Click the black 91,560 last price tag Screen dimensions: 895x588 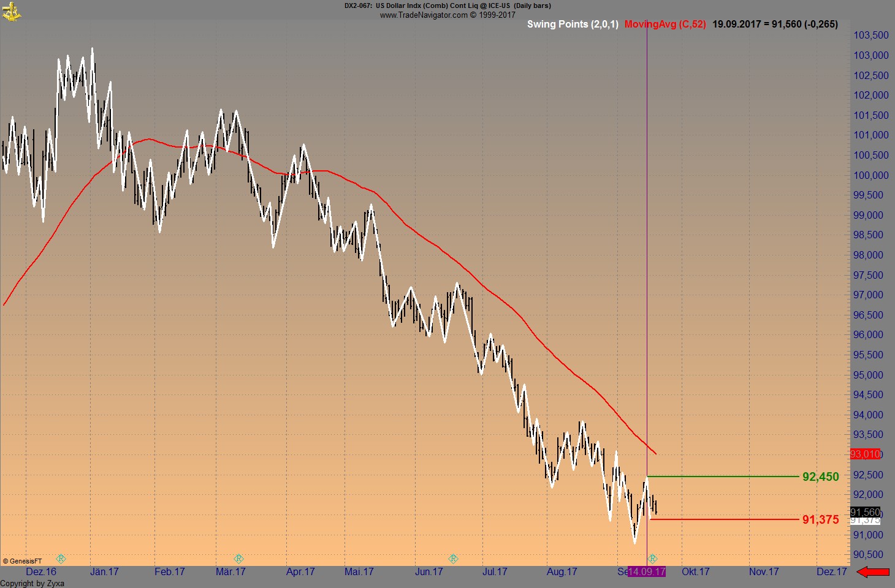(x=865, y=512)
